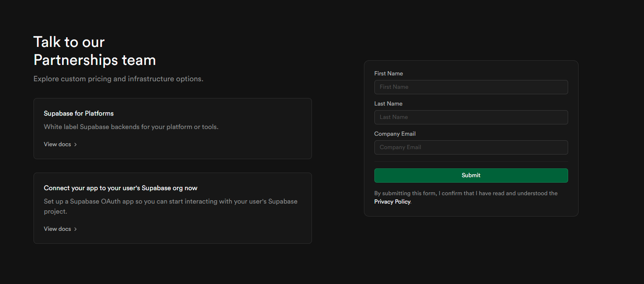Open View docs in the OAuth app card
644x284 pixels.
coord(57,229)
